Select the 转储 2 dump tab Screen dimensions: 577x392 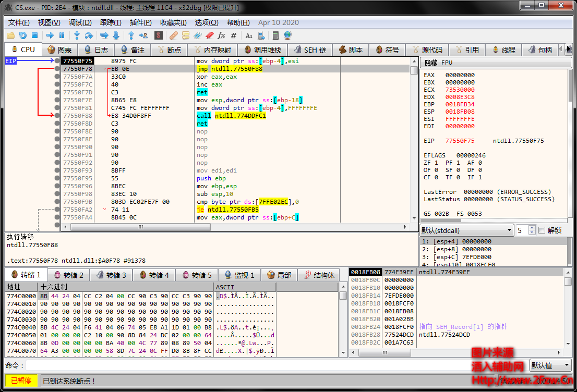tap(69, 275)
